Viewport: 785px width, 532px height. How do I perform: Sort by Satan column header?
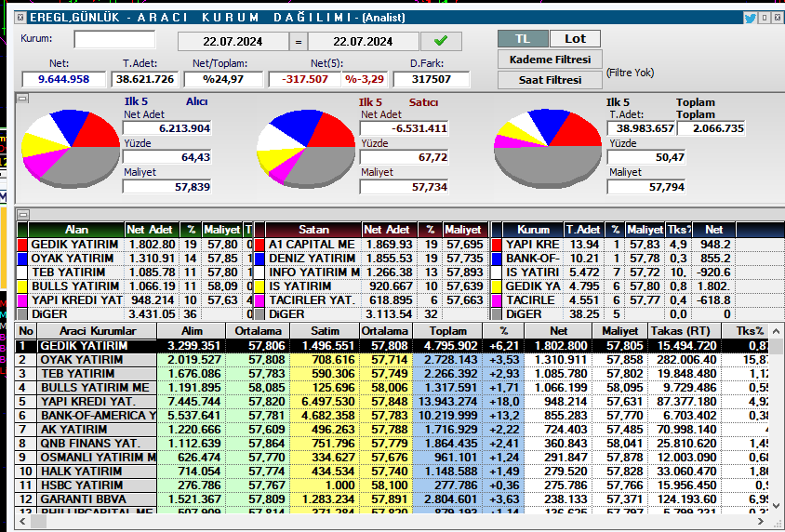(x=313, y=230)
